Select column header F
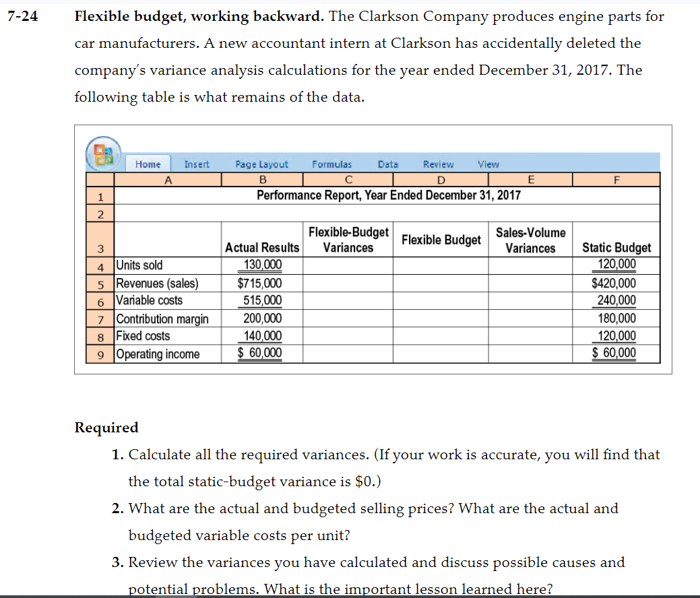 click(616, 179)
